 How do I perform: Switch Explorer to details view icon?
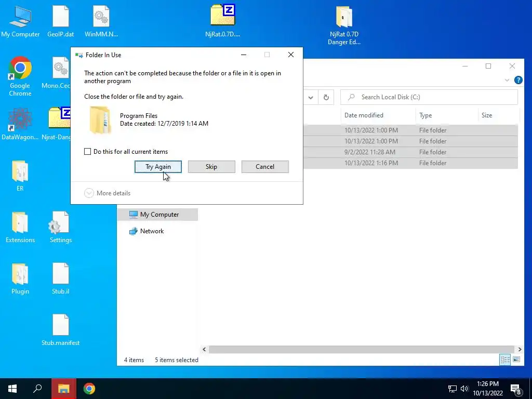tap(505, 360)
